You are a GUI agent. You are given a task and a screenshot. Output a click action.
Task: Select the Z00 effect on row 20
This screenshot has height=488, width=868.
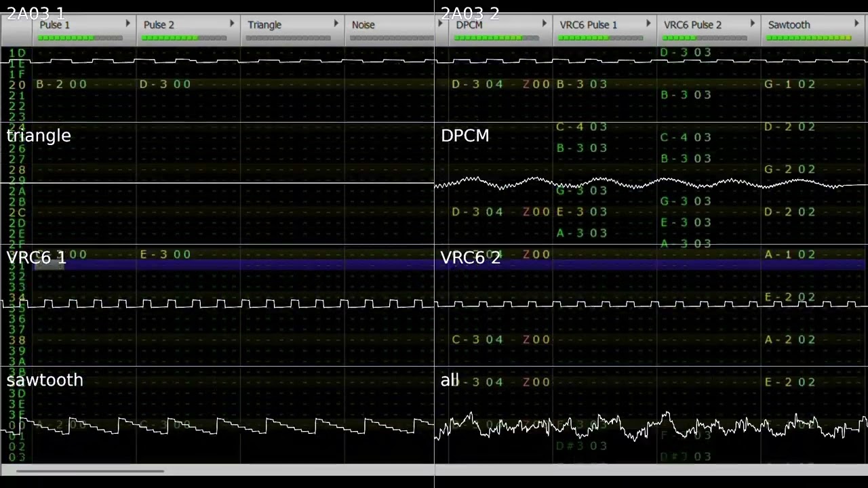pos(536,84)
